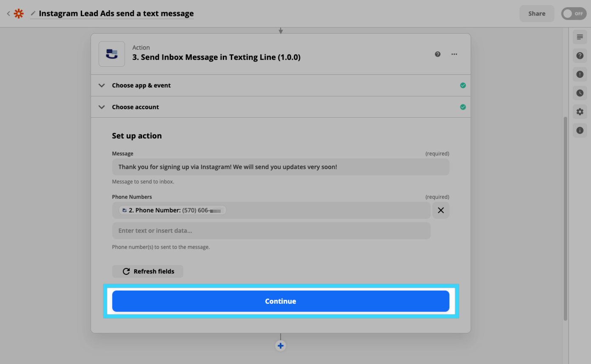This screenshot has height=364, width=591.
Task: Open Zap details info icon in sidebar
Action: click(580, 130)
